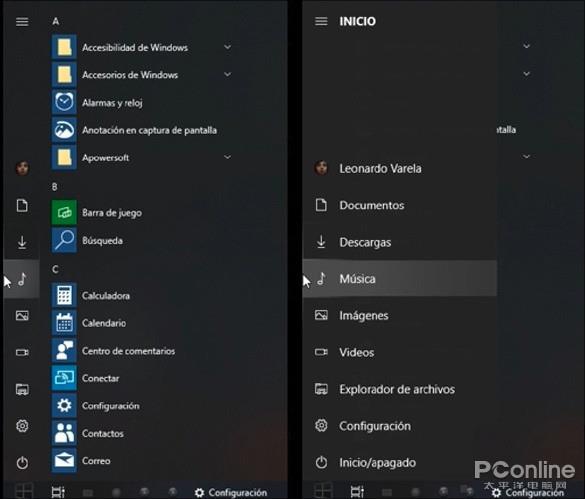Open Documentos from expanded menu
The image size is (585, 499).
tap(400, 205)
